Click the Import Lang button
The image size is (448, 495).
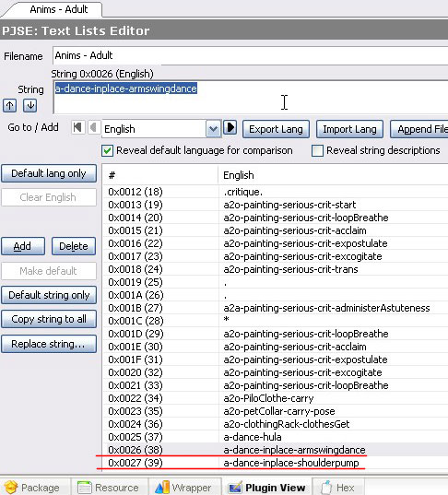click(x=349, y=129)
